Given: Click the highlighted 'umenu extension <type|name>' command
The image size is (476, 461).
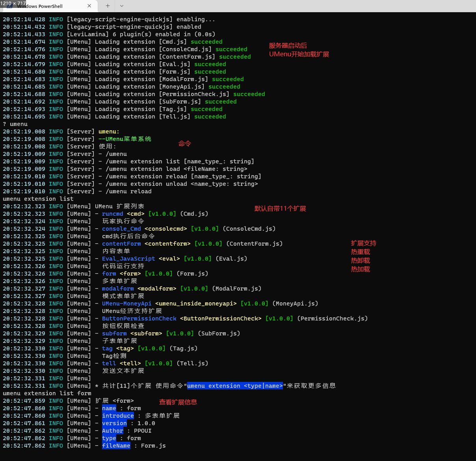Looking at the screenshot, I should (x=235, y=386).
